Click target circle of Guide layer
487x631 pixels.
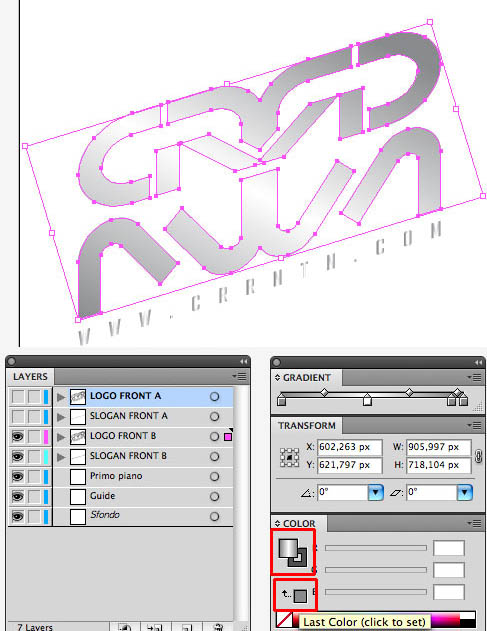point(215,496)
